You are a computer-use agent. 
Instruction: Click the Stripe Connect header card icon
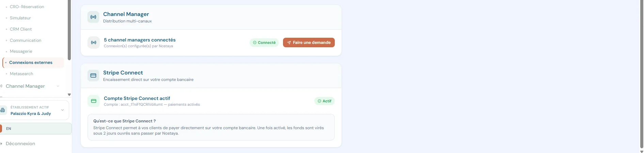[93, 75]
